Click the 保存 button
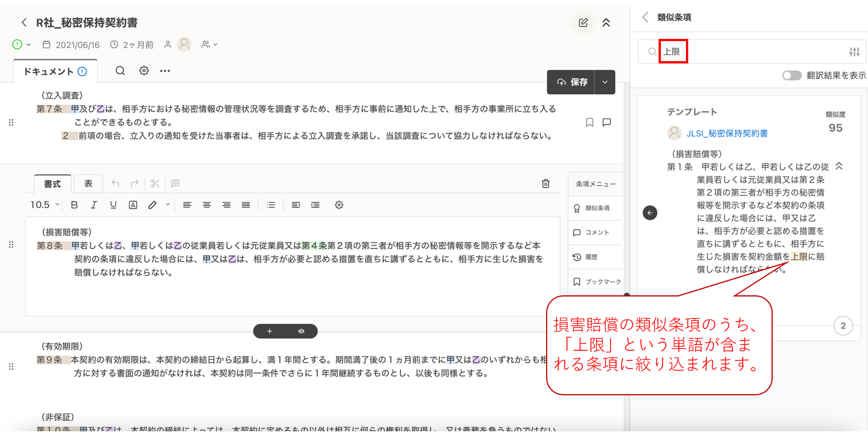The height and width of the screenshot is (433, 868). [571, 82]
